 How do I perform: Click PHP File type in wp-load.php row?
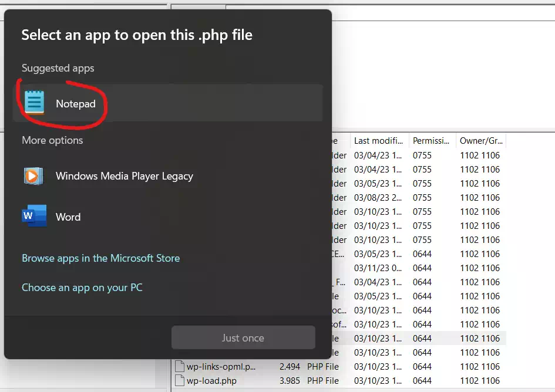pyautogui.click(x=323, y=381)
